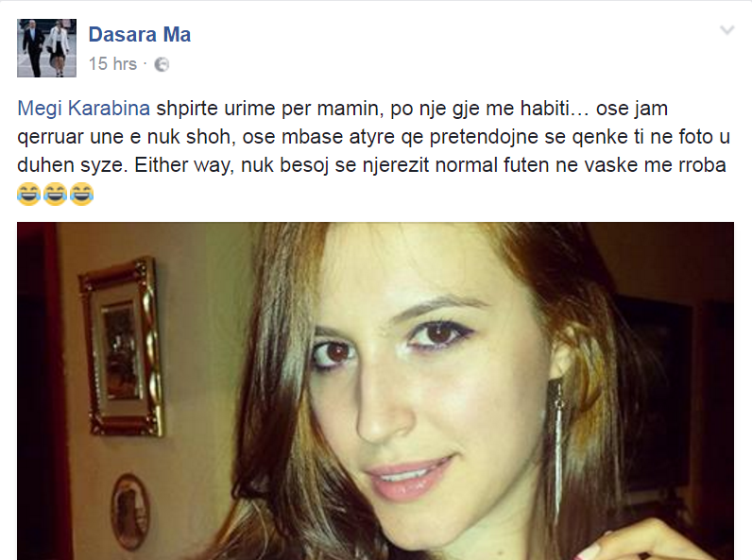Click the middle laughing-tears emoji
Image resolution: width=752 pixels, height=560 pixels.
[55, 195]
